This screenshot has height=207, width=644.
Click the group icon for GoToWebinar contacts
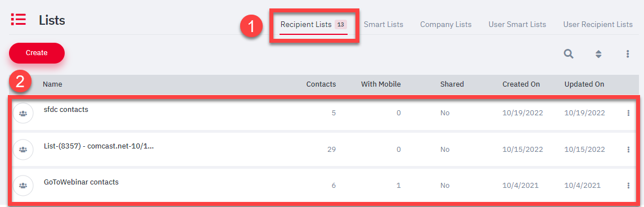[x=23, y=186]
